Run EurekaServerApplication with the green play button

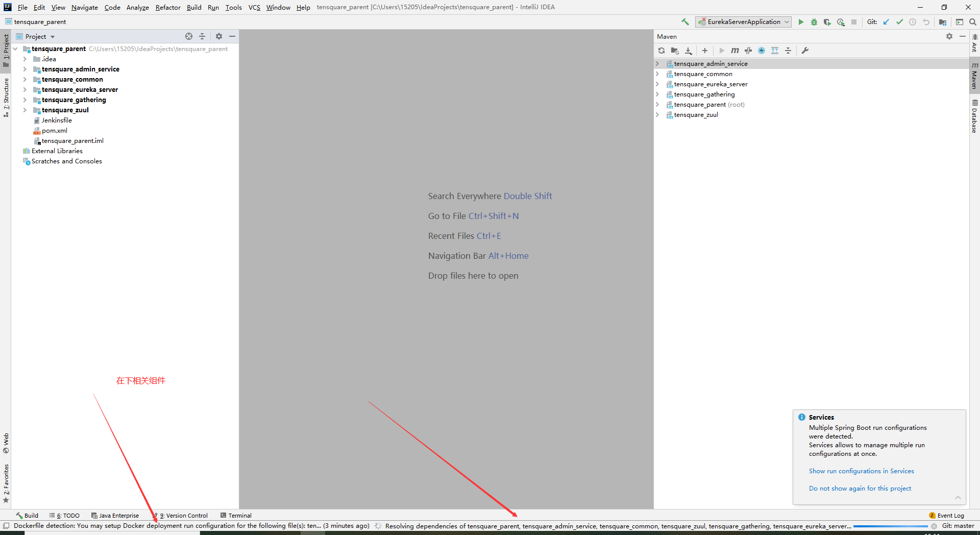(801, 22)
